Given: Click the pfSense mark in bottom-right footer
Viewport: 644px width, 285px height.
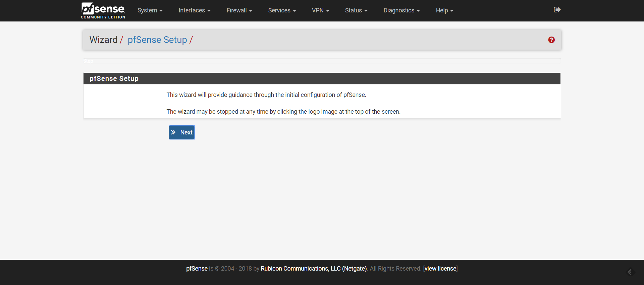Looking at the screenshot, I should pyautogui.click(x=630, y=272).
